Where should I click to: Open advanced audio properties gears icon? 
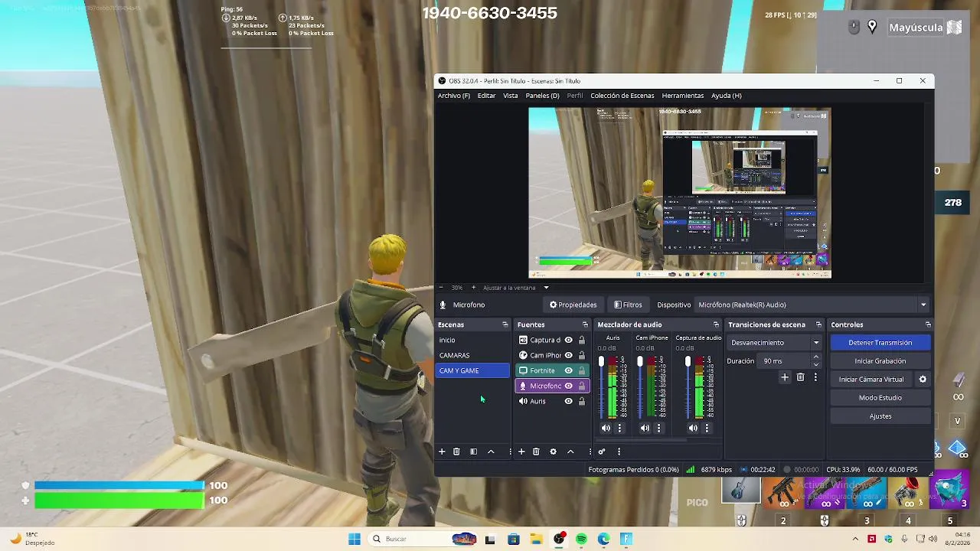[602, 452]
